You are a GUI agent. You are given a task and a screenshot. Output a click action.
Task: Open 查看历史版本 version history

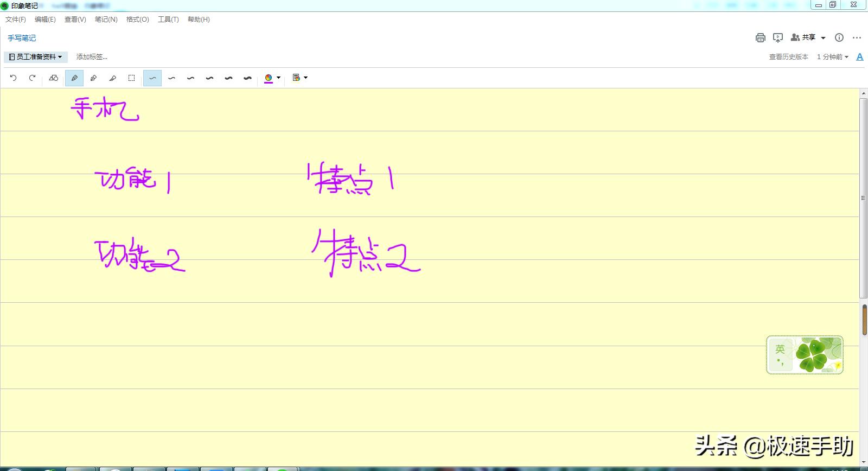point(789,57)
